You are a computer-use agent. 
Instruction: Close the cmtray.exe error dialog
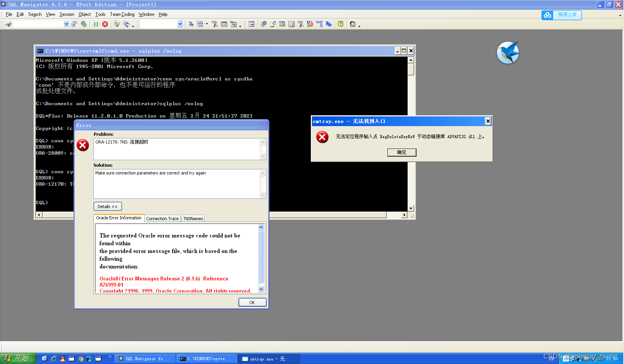pos(488,121)
